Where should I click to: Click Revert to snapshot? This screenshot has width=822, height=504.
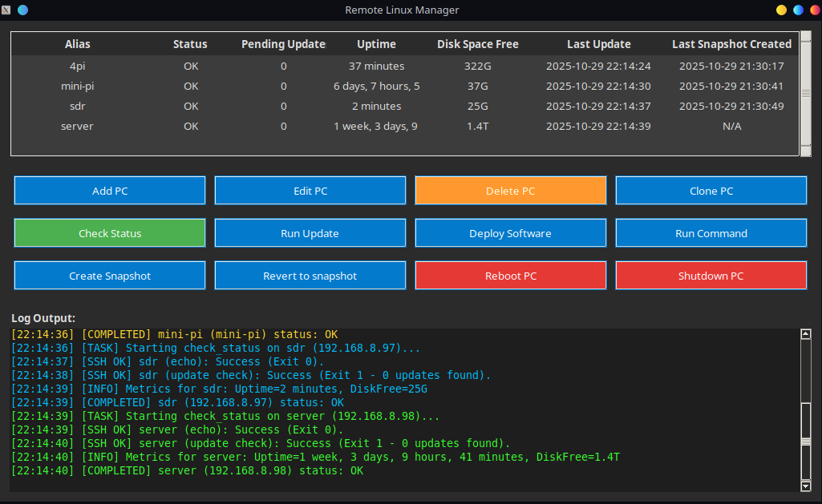click(310, 276)
